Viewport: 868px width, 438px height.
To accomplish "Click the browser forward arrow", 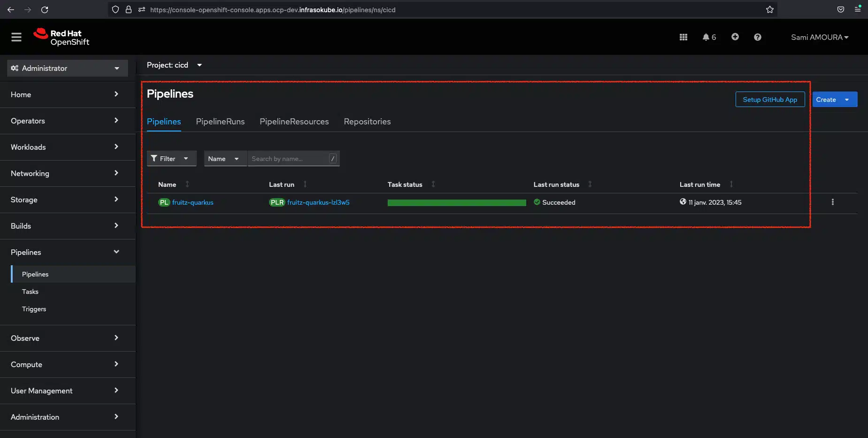I will (x=28, y=9).
